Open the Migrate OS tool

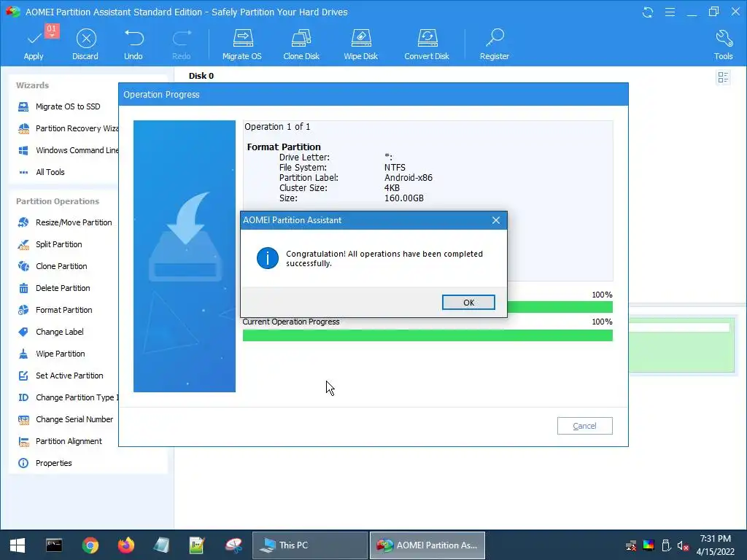(242, 44)
